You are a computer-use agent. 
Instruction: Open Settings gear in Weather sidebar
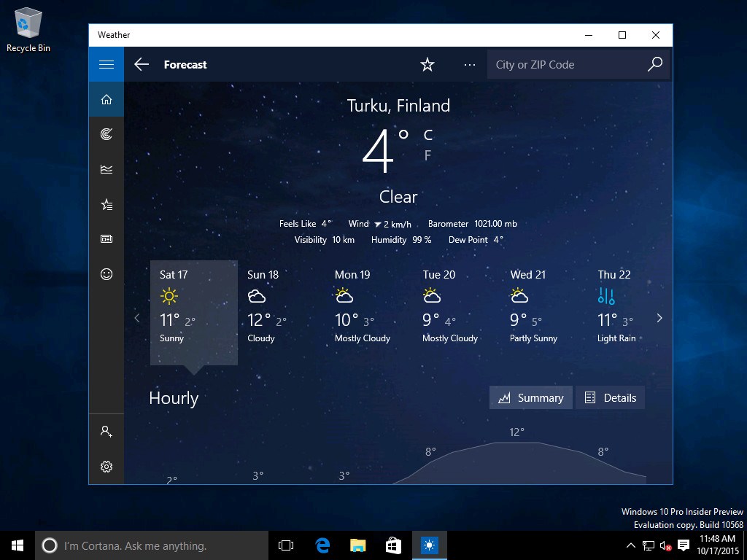coord(107,467)
